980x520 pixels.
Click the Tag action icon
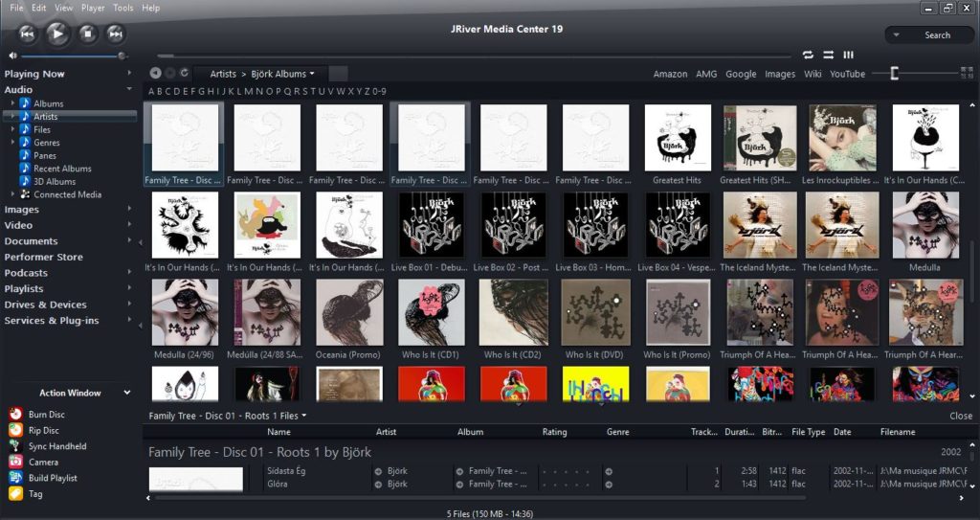(15, 494)
